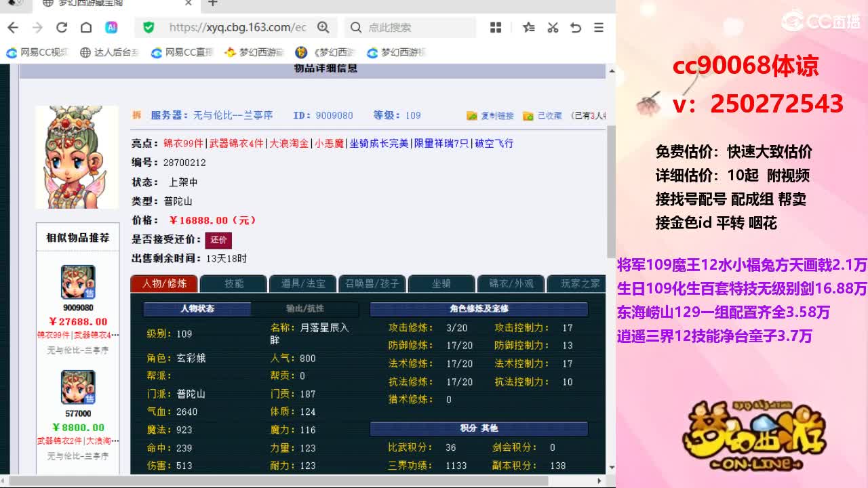Click the 限量祥瑞7只 highlight tag
868x488 pixels.
(x=441, y=143)
